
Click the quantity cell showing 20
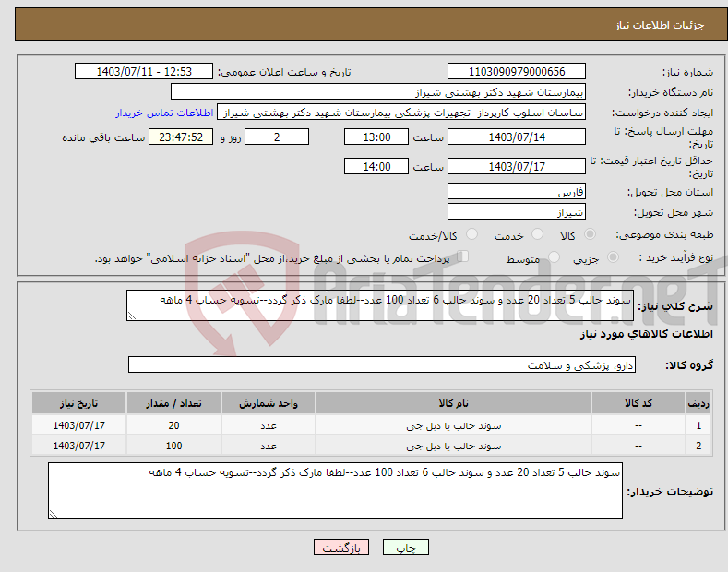coord(173,425)
